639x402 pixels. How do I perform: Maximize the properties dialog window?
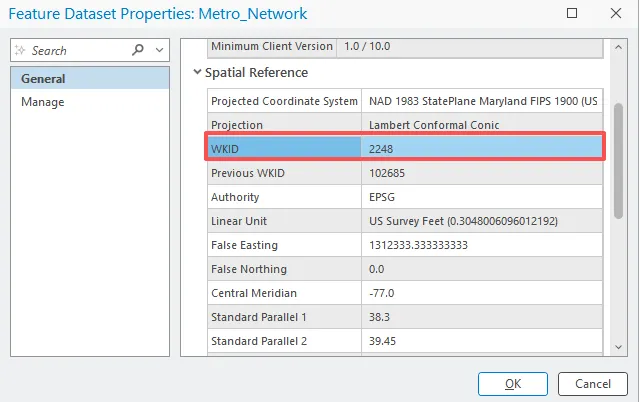point(572,14)
